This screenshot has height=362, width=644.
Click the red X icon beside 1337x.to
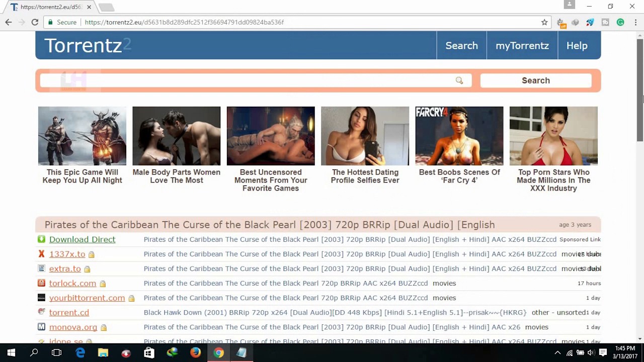(x=41, y=254)
